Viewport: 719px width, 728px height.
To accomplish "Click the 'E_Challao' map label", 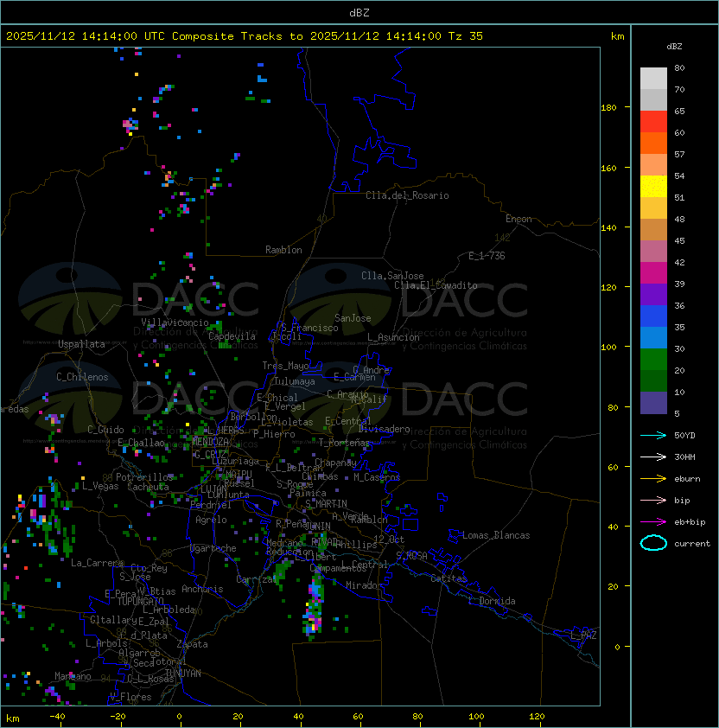I will pyautogui.click(x=141, y=443).
